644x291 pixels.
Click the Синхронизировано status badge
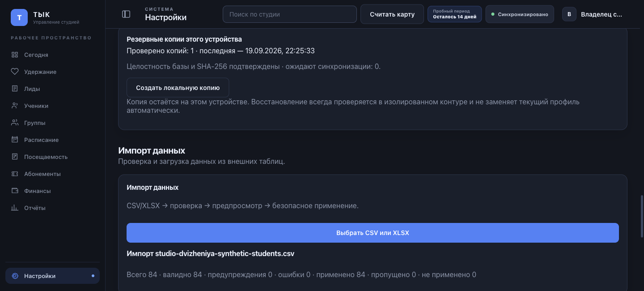(x=520, y=14)
